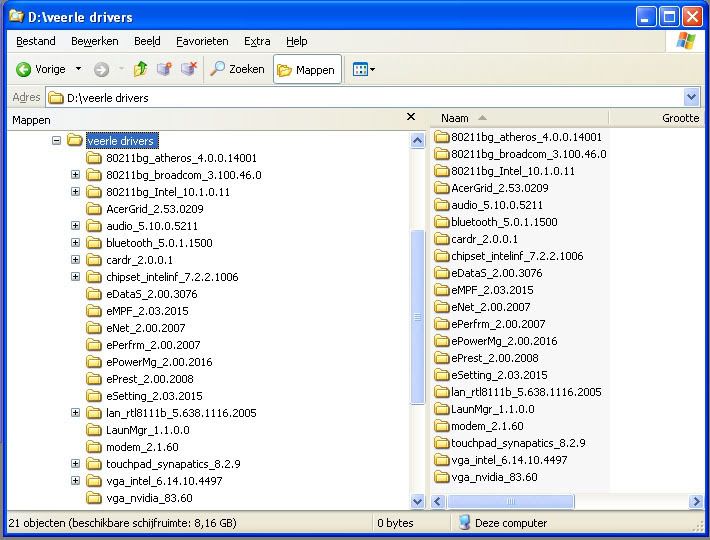The image size is (710, 540).
Task: Collapse the veerle drivers tree node
Action: (x=57, y=141)
